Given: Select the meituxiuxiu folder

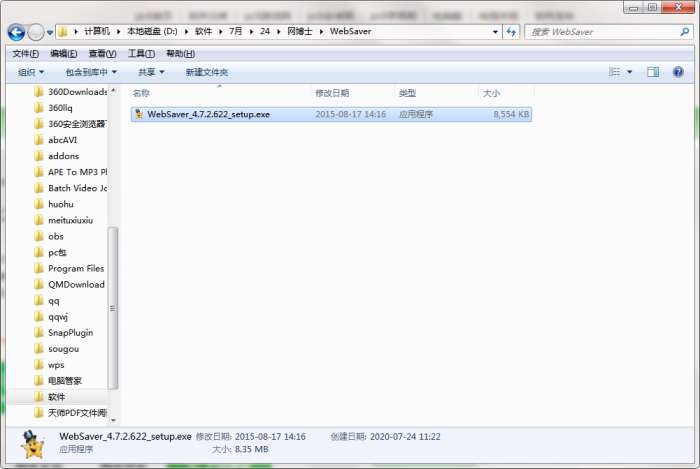Looking at the screenshot, I should tap(71, 220).
